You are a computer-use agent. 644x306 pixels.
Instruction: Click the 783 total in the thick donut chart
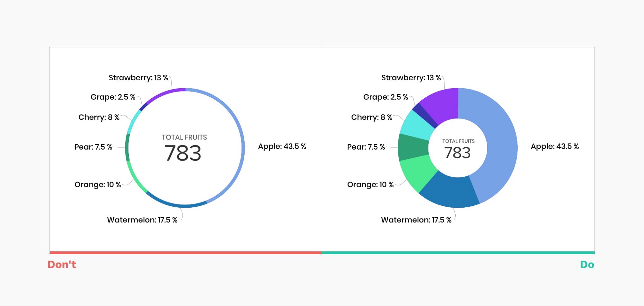click(x=458, y=153)
